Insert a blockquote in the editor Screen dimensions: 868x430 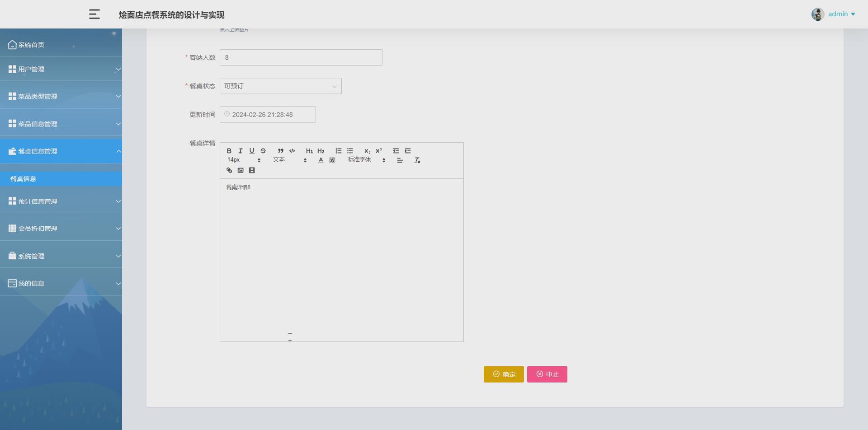point(281,151)
